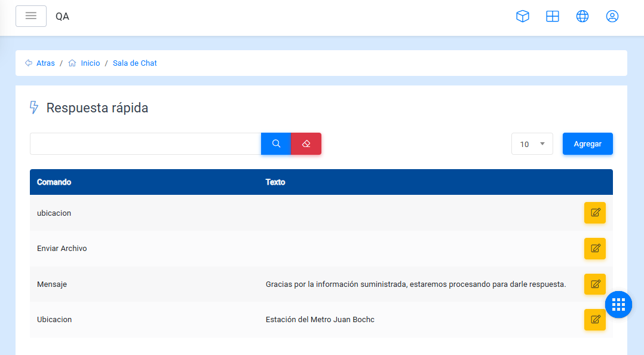The height and width of the screenshot is (355, 644).
Task: Click the Texto column header
Action: point(275,182)
